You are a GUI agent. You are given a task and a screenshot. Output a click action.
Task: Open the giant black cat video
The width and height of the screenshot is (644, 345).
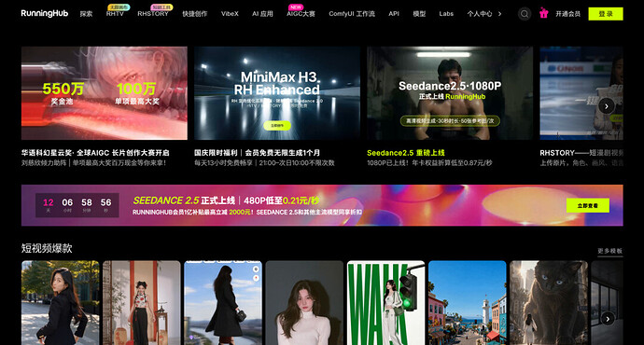pos(549,303)
